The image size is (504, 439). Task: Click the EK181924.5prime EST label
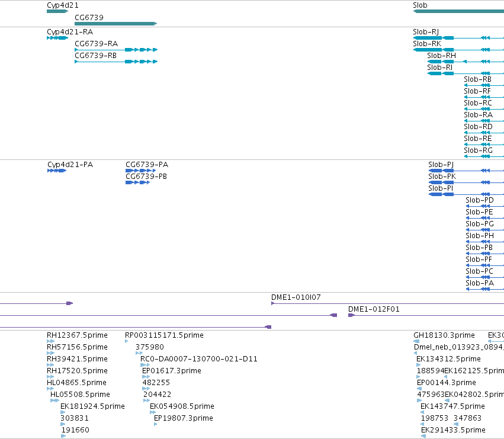[x=92, y=406]
